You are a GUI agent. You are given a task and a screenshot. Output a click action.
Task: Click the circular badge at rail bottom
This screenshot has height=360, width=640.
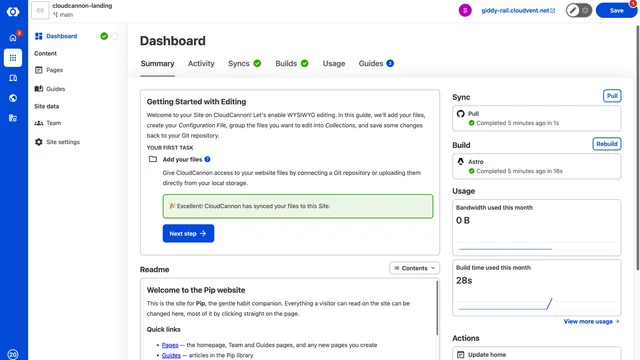[x=13, y=354]
